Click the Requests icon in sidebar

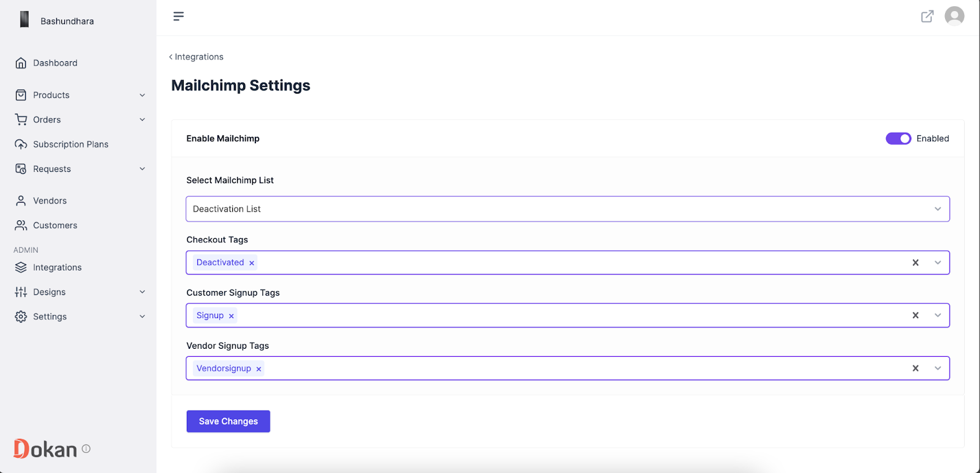click(x=21, y=169)
